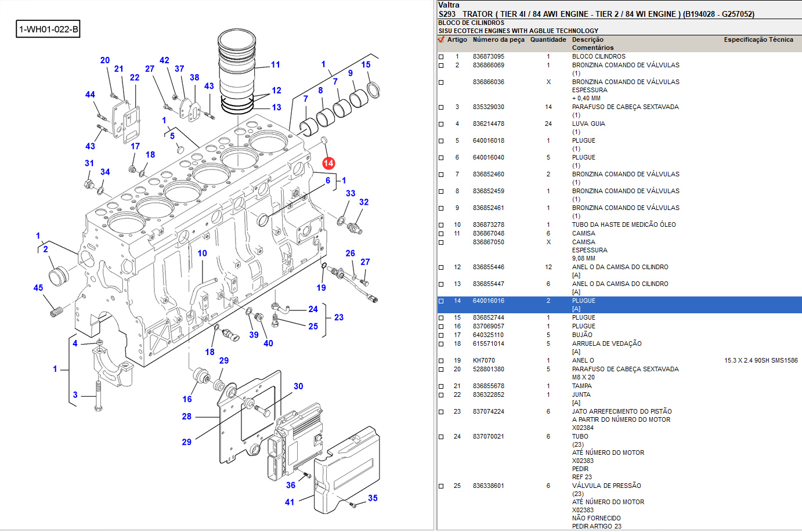
Task: Mark the checkbox next to part 837074224
Action: pyautogui.click(x=441, y=412)
